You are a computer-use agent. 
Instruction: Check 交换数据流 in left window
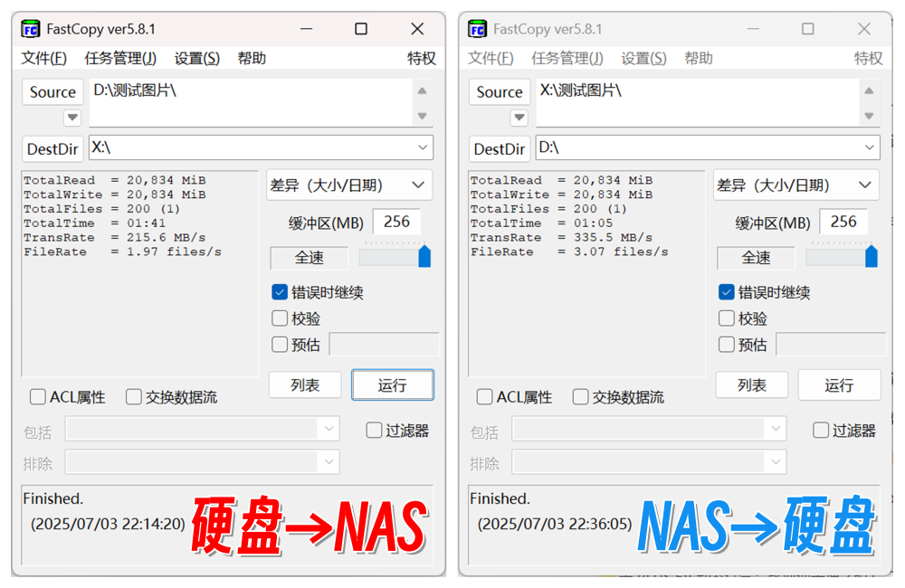pyautogui.click(x=133, y=397)
